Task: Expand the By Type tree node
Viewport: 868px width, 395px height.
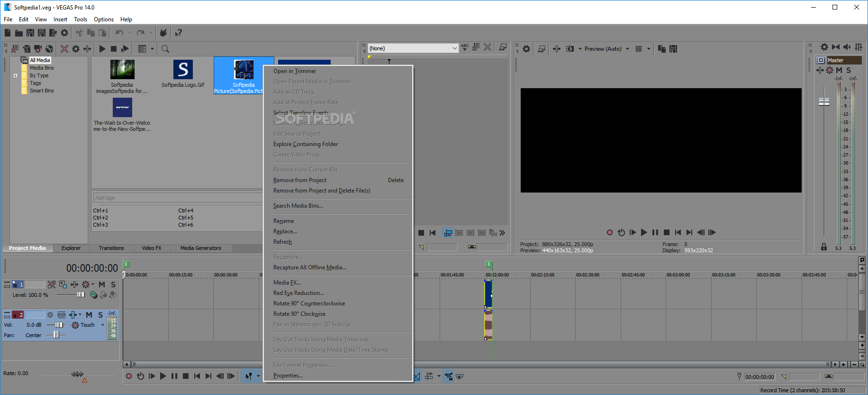Action: (x=15, y=75)
